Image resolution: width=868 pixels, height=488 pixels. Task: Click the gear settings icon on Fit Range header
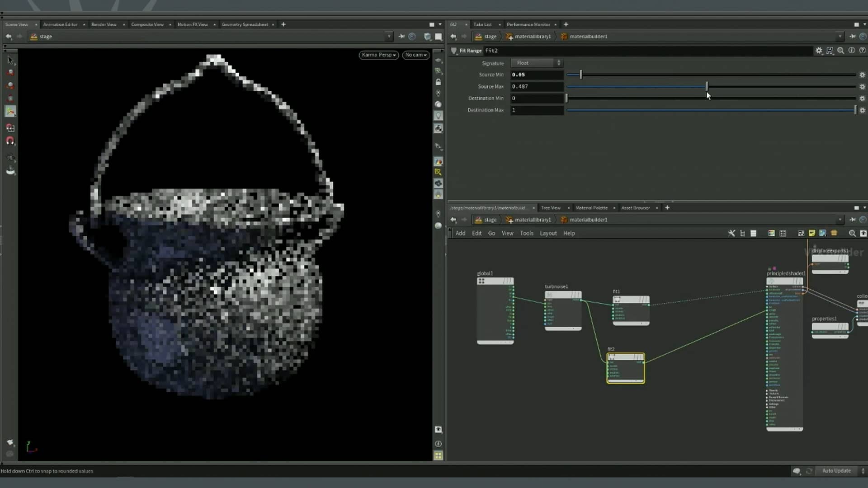coord(819,51)
